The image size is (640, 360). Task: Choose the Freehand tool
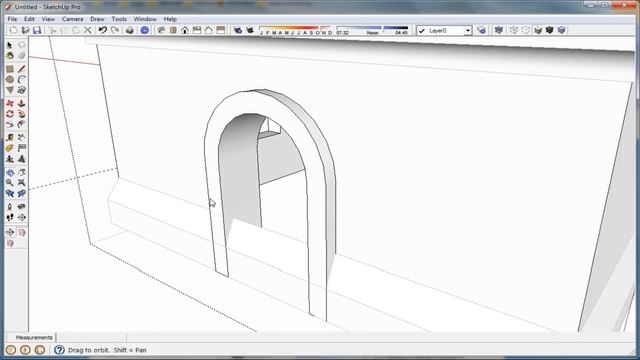22,90
